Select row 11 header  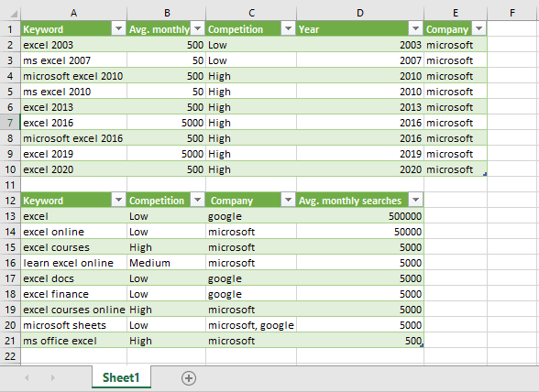pos(10,185)
